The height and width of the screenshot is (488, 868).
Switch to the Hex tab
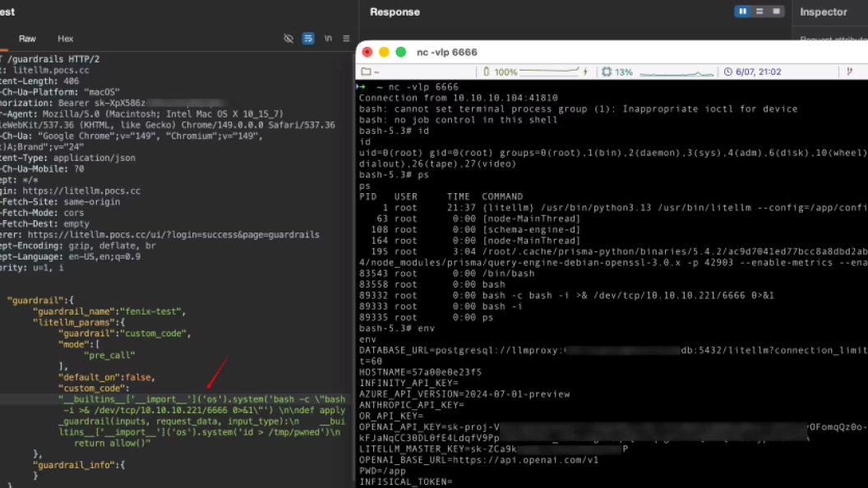pyautogui.click(x=65, y=39)
